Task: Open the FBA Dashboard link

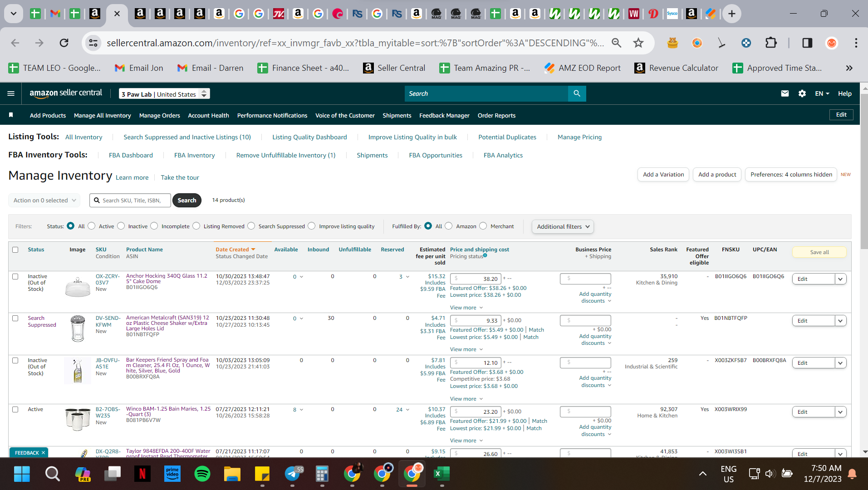Action: coord(131,155)
